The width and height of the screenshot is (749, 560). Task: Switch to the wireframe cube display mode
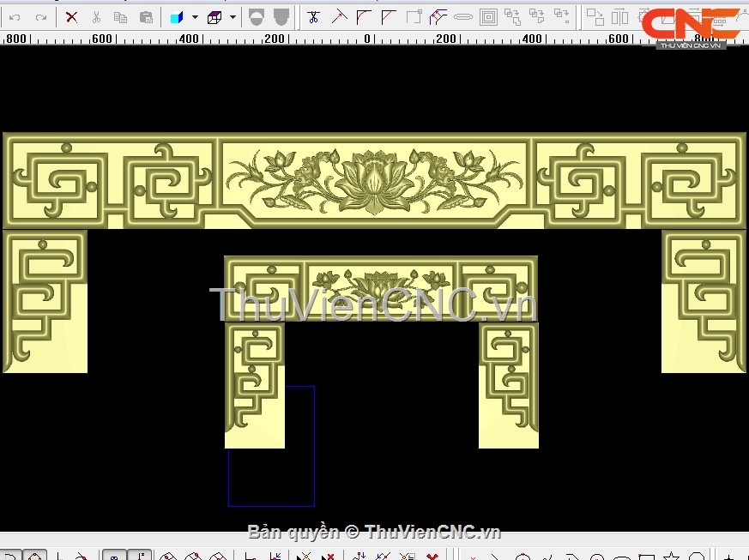click(x=214, y=17)
